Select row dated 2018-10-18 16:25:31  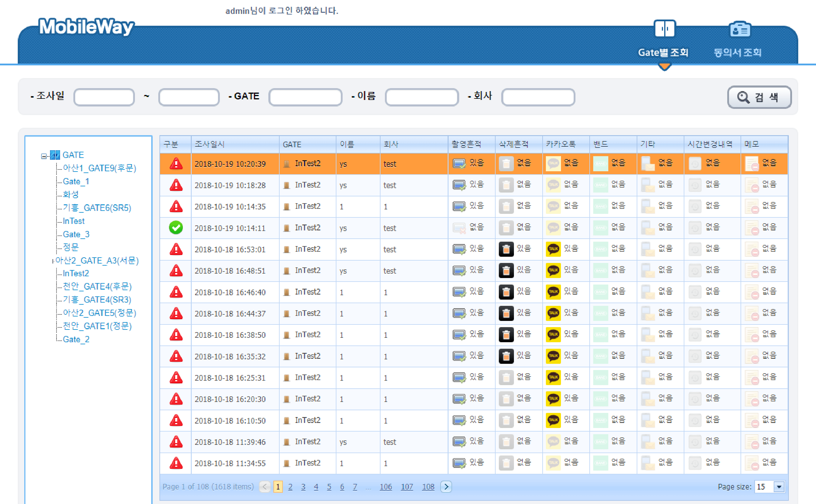[474, 378]
